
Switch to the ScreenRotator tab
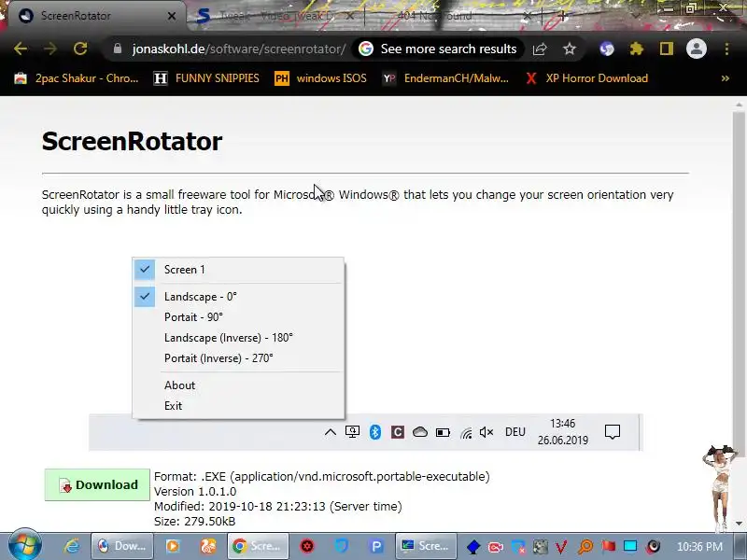[93, 16]
